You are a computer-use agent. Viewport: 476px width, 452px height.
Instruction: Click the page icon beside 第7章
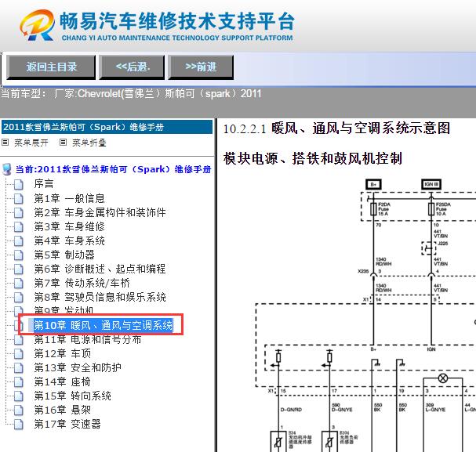click(19, 283)
